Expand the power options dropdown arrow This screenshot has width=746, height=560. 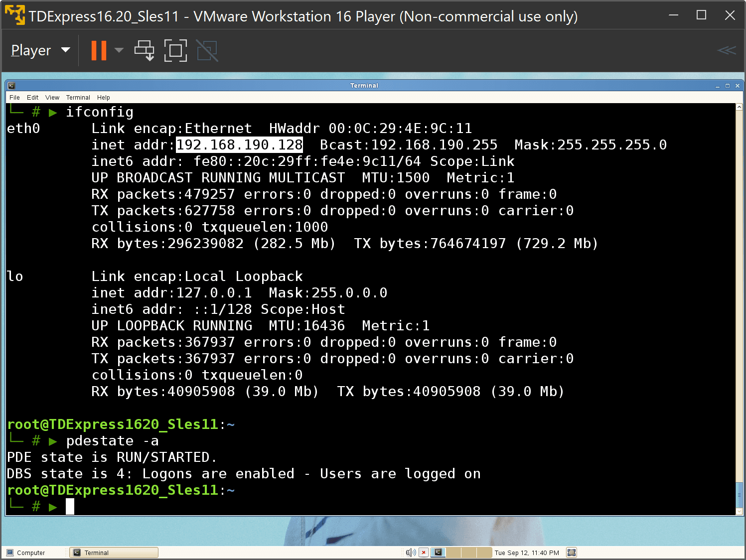119,50
